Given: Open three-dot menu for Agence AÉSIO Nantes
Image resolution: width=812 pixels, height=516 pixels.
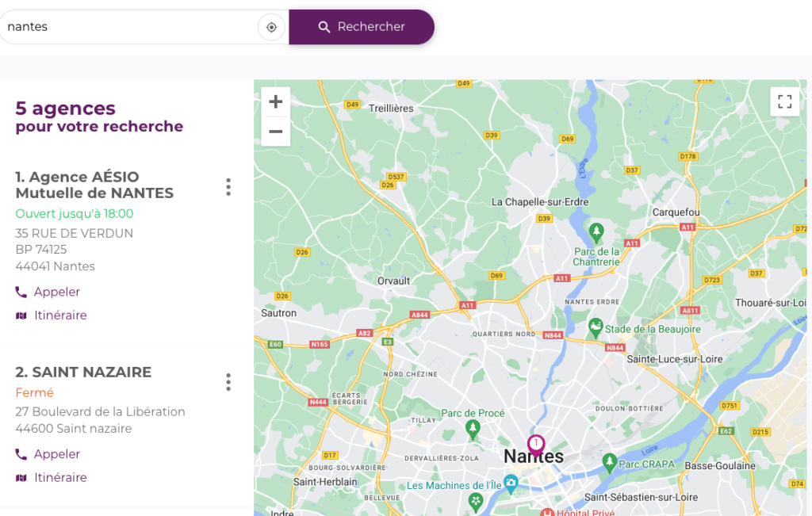Looking at the screenshot, I should [228, 187].
